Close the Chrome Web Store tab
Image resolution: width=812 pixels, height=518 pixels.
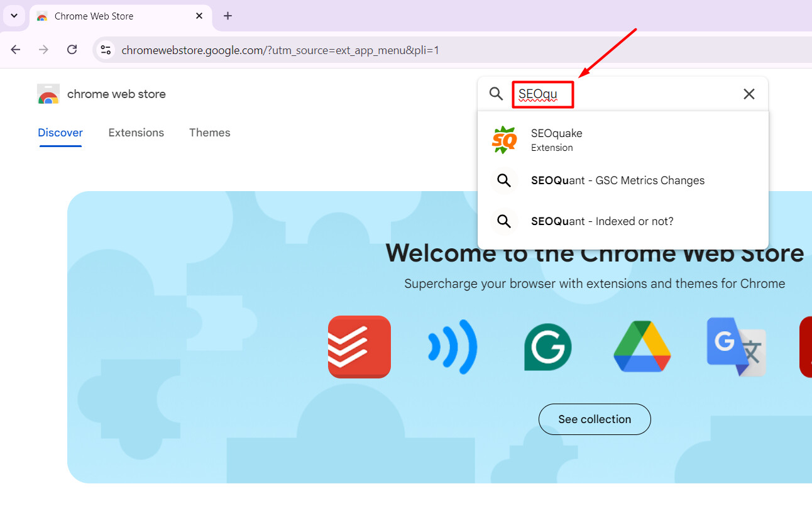(x=199, y=16)
